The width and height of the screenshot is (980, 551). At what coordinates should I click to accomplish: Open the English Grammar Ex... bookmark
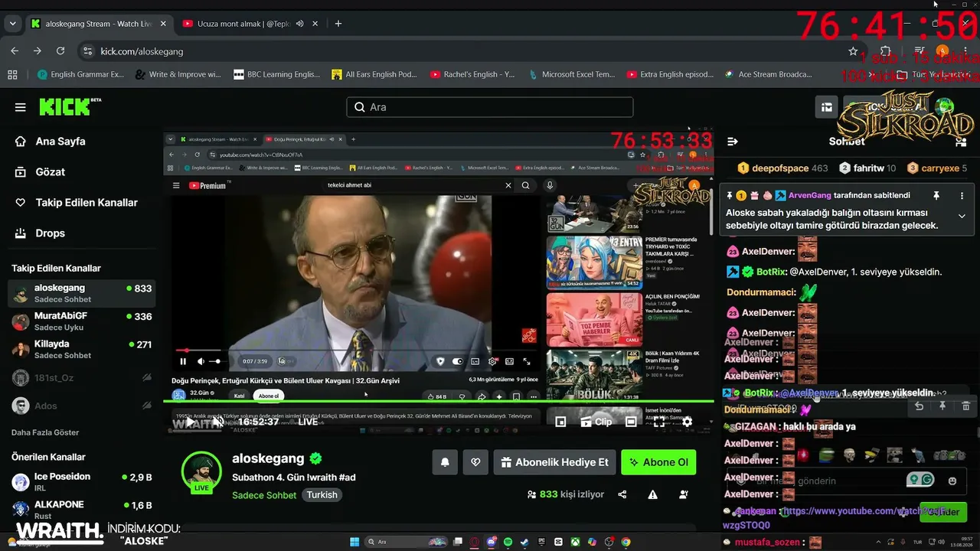pos(80,74)
